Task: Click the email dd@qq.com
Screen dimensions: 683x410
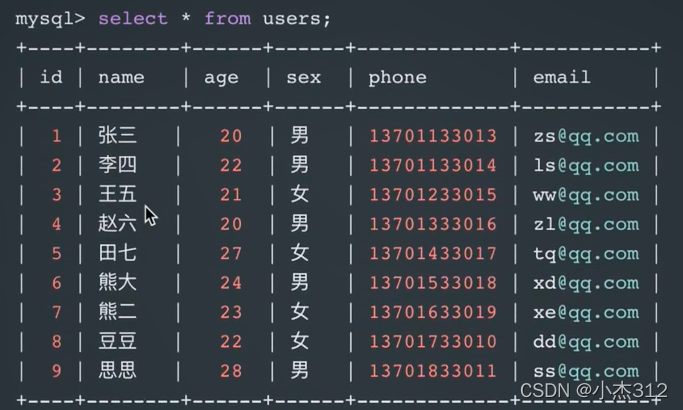Action: (585, 341)
